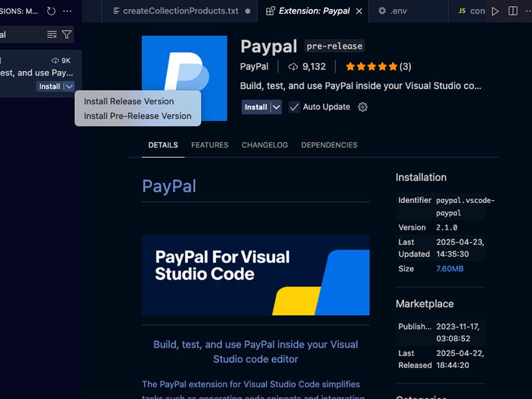Open the PayPal extension manage gear icon
The width and height of the screenshot is (532, 399).
[x=362, y=107]
